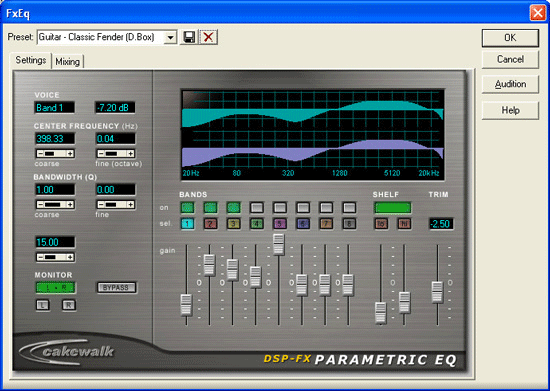
Task: Select L+R monitor mode
Action: click(x=55, y=288)
